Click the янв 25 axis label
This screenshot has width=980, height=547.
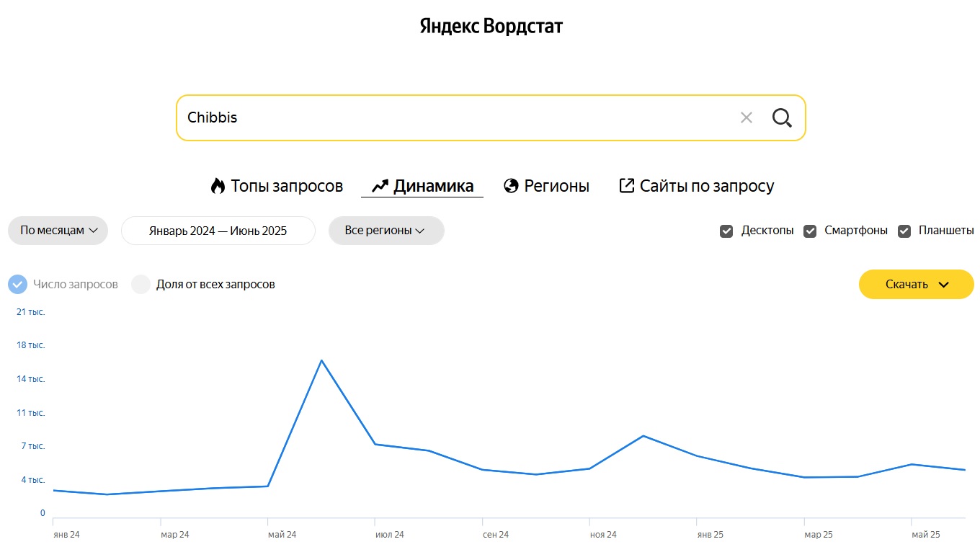coord(710,535)
